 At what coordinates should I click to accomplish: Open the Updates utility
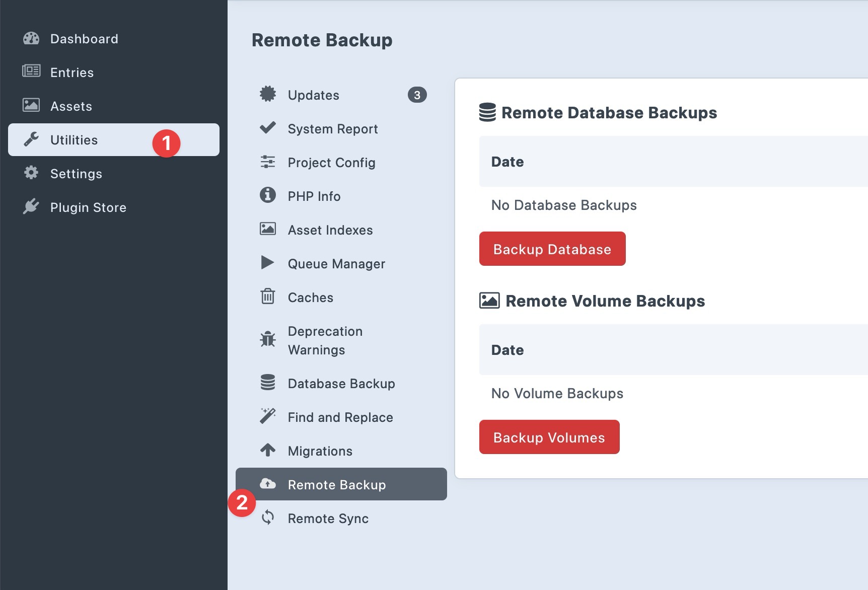point(313,95)
